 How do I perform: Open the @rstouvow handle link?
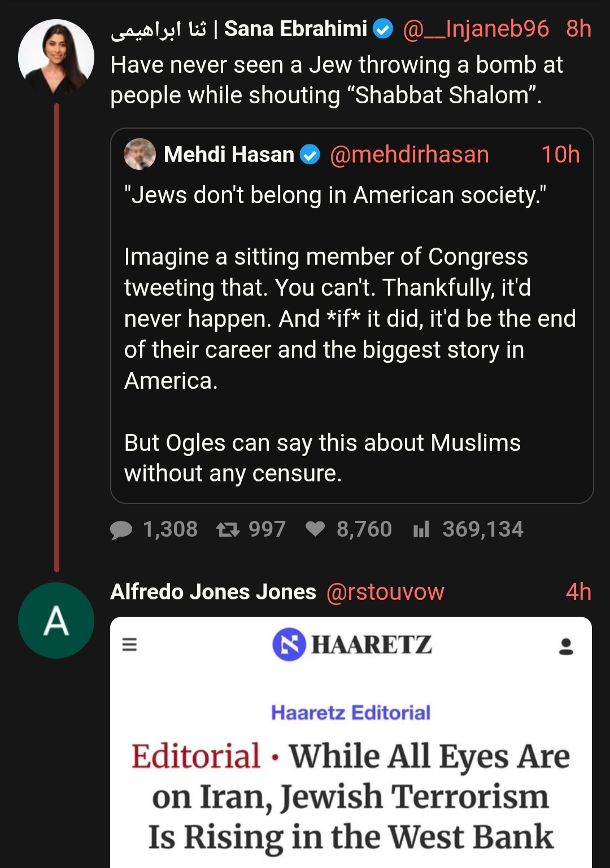[x=385, y=592]
